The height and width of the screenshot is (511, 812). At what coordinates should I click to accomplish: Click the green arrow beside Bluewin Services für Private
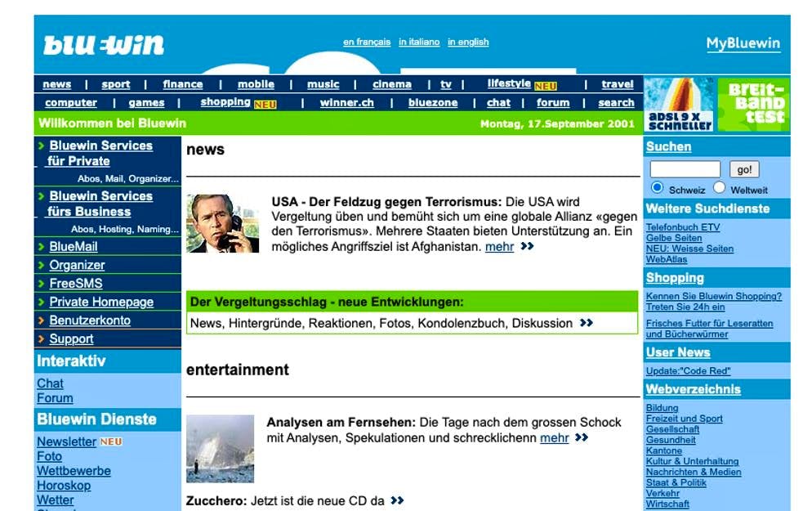42,146
